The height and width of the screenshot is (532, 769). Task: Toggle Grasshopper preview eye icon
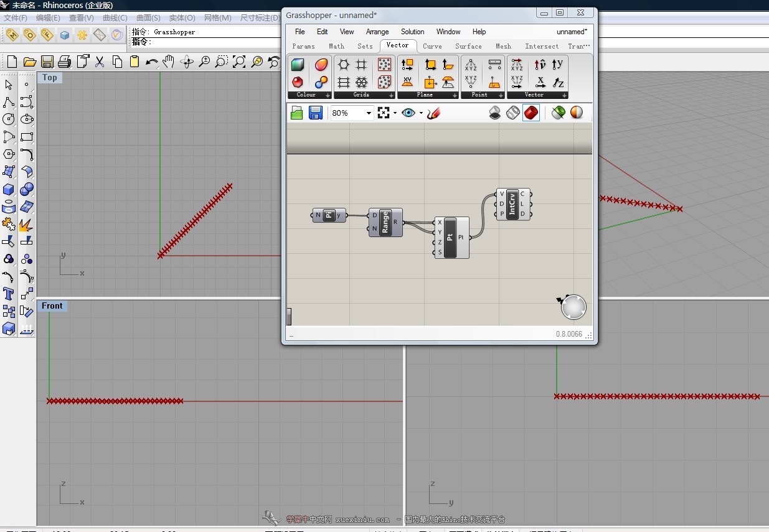tap(408, 113)
